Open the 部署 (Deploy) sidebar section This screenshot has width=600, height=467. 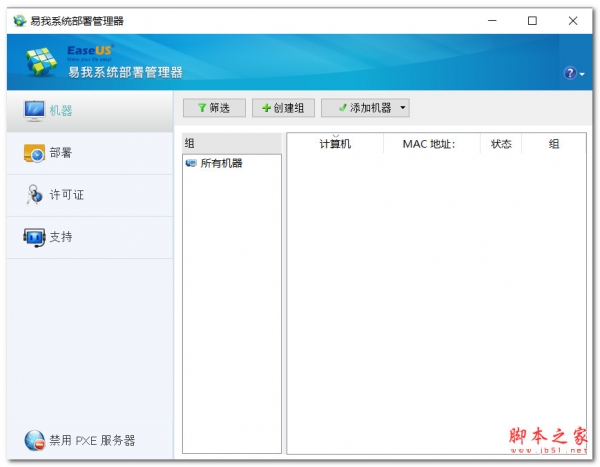pos(90,153)
